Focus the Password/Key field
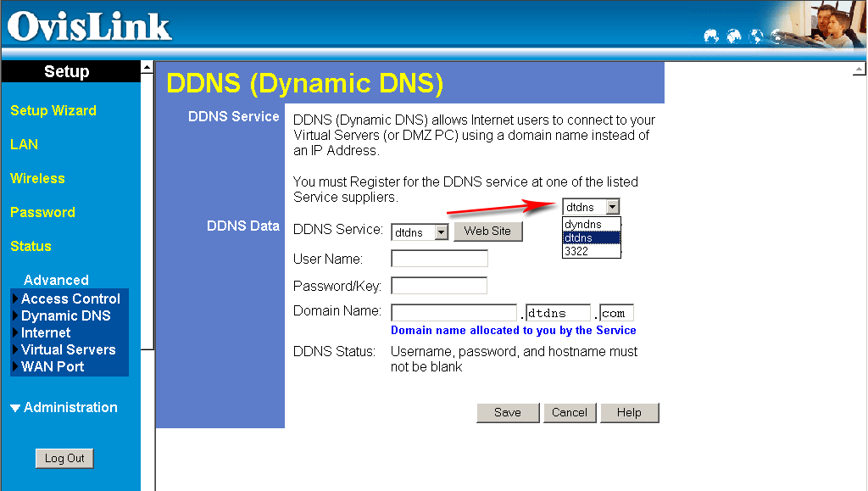Viewport: 868px width, 491px height. pos(439,286)
